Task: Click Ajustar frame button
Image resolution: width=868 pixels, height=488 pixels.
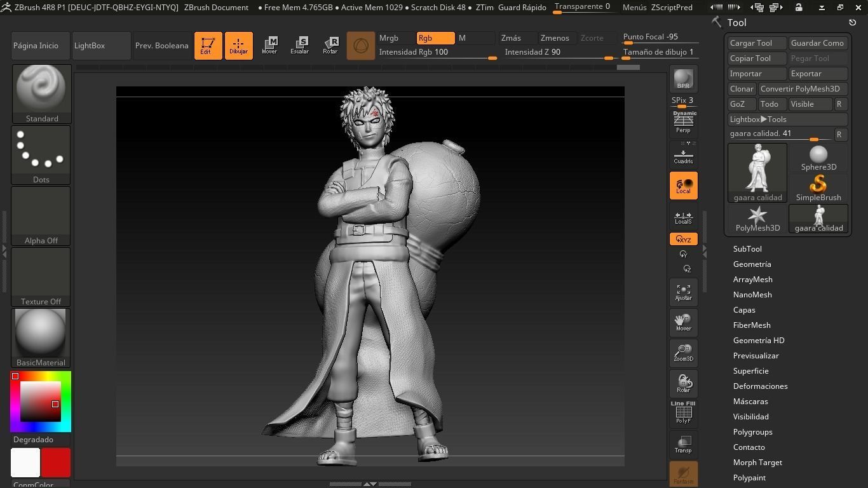Action: pyautogui.click(x=683, y=292)
